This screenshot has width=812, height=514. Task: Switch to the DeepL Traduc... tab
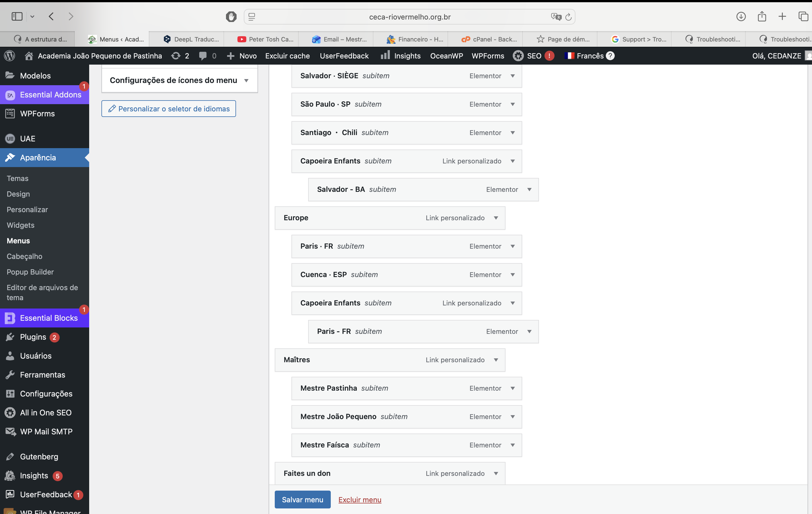191,39
